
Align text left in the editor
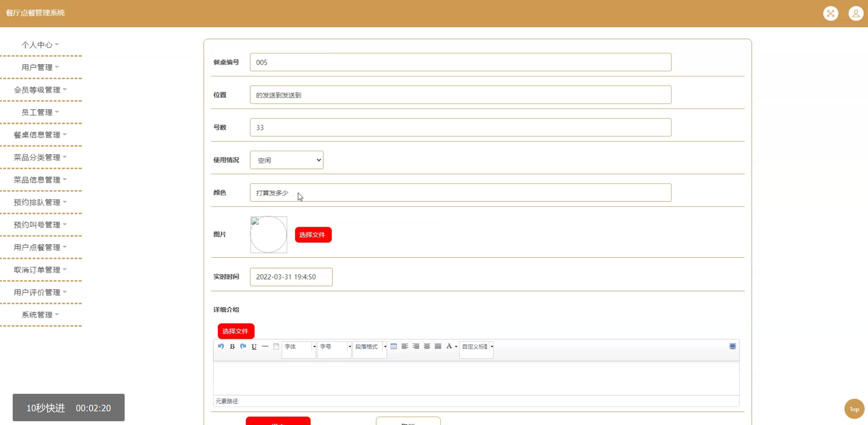coord(405,346)
